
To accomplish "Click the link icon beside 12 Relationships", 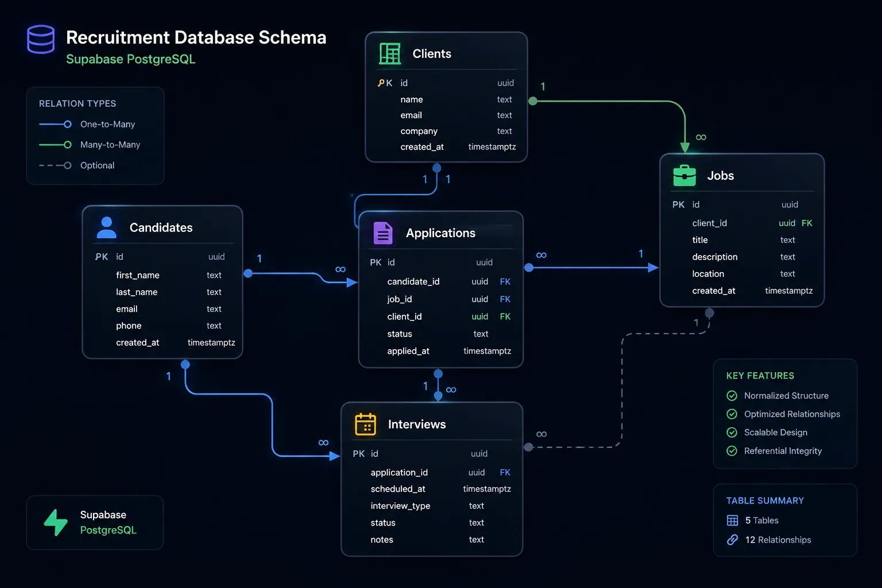I will pyautogui.click(x=733, y=540).
